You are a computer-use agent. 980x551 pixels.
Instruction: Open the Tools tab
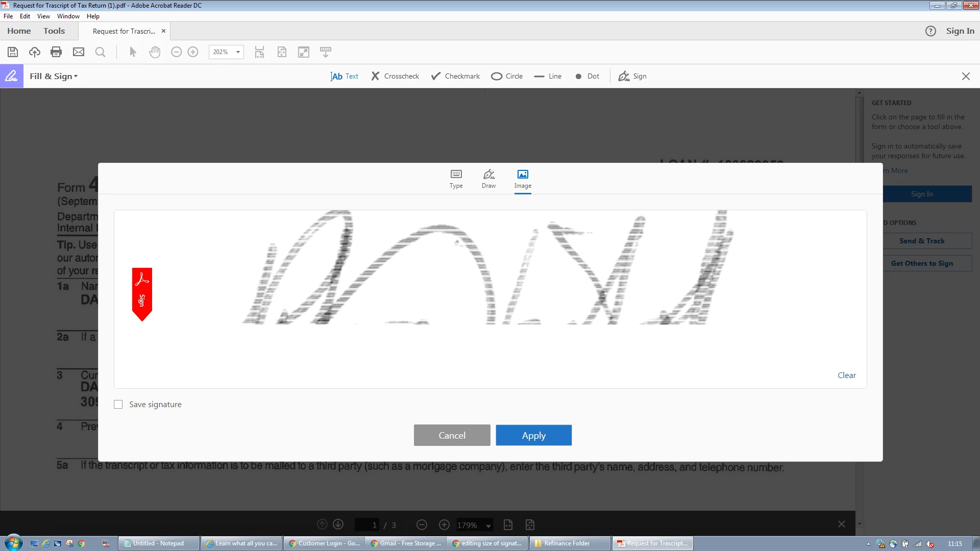54,31
